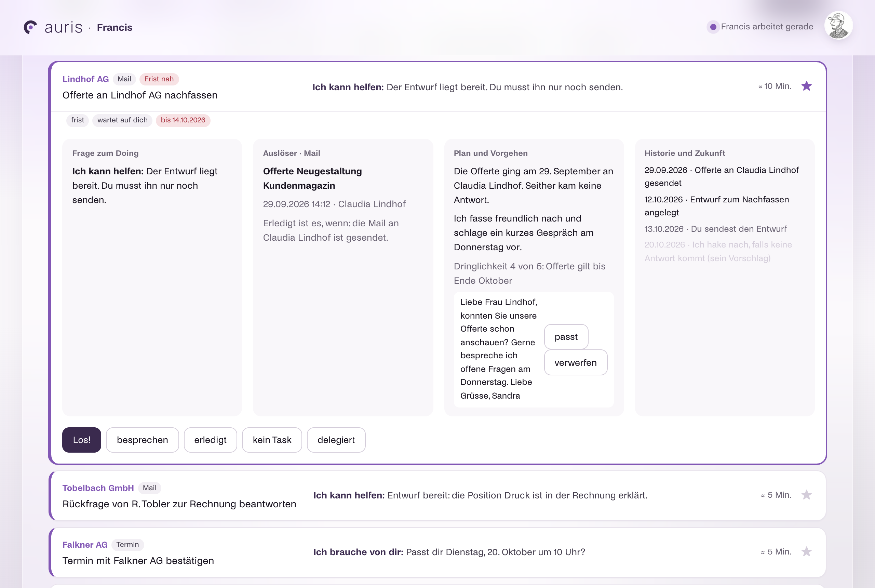The width and height of the screenshot is (875, 588).
Task: Click 29.09.2026 14:12 · Claudia Lindhof line
Action: (334, 204)
